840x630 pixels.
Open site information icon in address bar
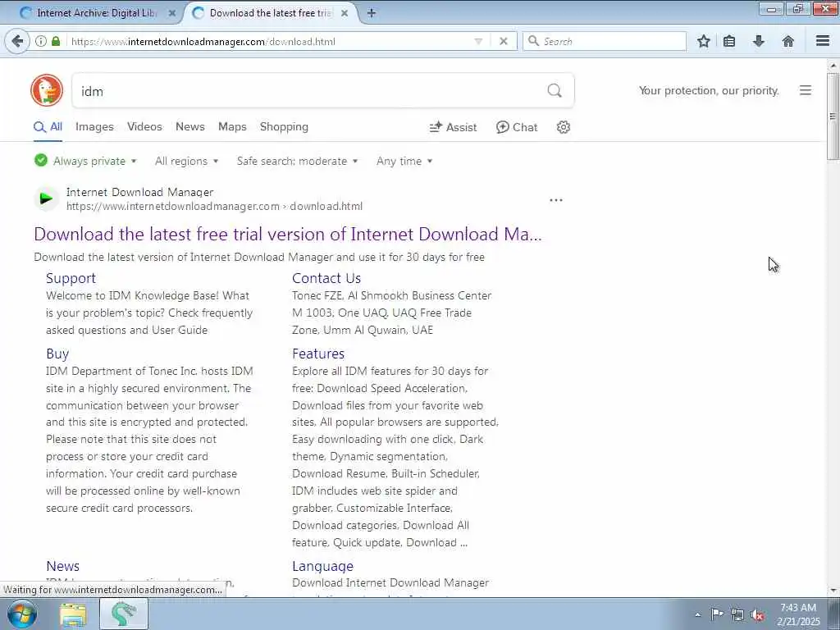[41, 41]
